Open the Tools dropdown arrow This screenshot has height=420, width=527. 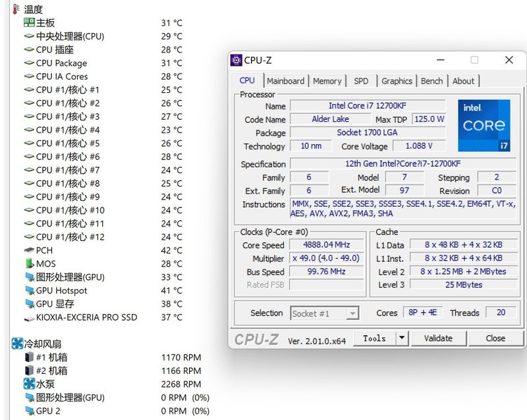pos(402,338)
